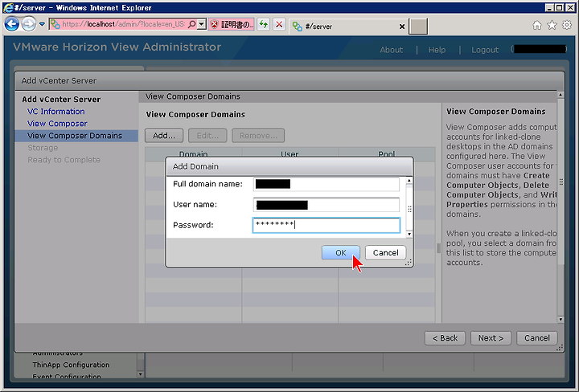The height and width of the screenshot is (392, 579).
Task: Click the < Back wizard button
Action: (445, 338)
